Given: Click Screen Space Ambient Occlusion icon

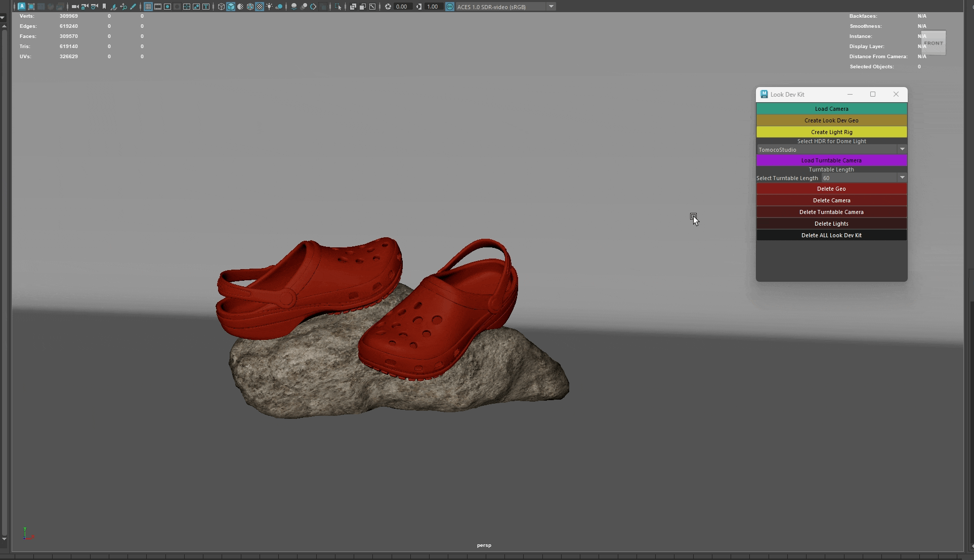Looking at the screenshot, I should tap(294, 7).
